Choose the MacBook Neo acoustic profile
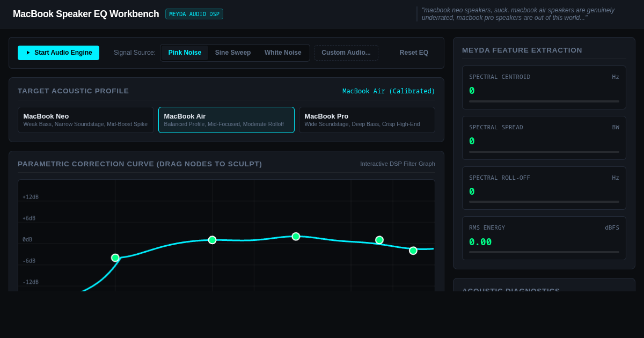This screenshot has height=338, width=644. pyautogui.click(x=86, y=120)
